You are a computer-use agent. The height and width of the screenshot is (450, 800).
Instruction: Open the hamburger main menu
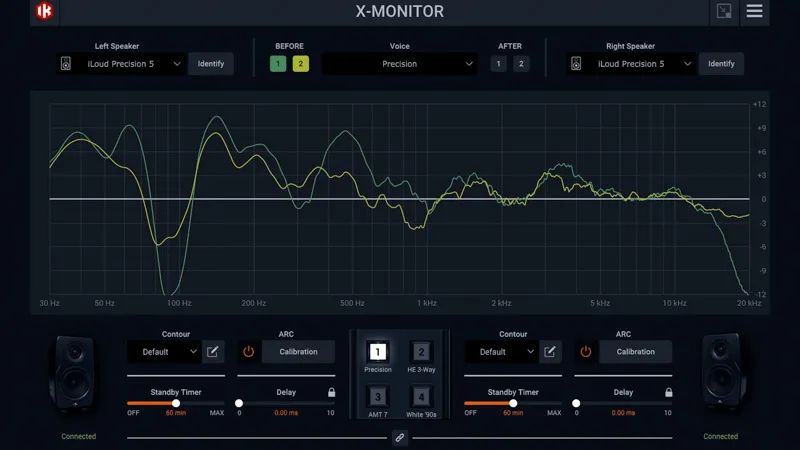[754, 11]
